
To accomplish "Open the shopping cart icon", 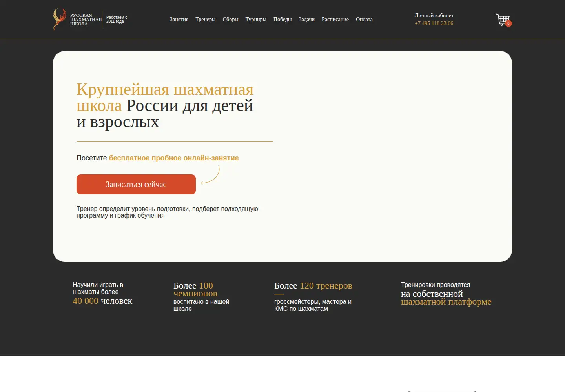I will (503, 19).
